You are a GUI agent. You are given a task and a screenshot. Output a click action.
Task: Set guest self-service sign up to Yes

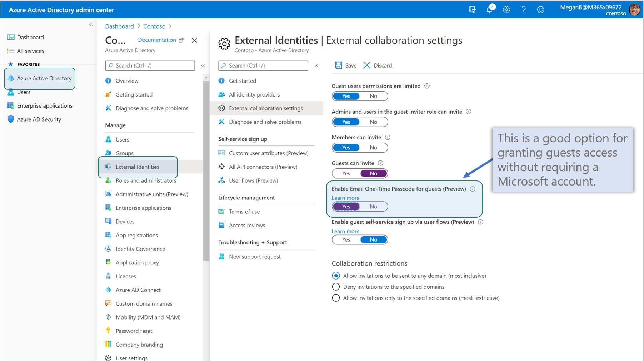[346, 239]
